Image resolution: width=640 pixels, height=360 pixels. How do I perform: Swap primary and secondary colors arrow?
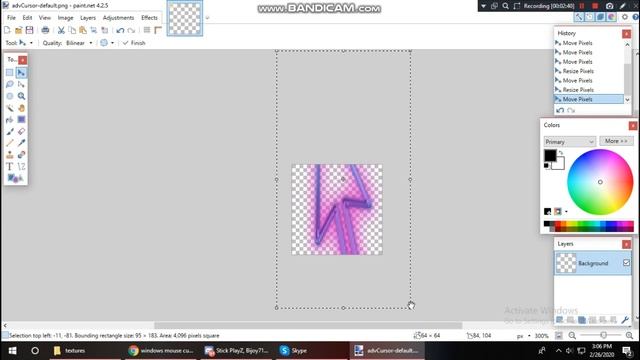coord(561,152)
